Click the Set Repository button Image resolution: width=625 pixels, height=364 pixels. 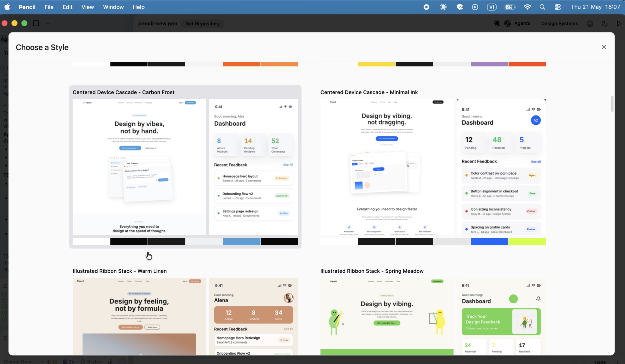[203, 23]
